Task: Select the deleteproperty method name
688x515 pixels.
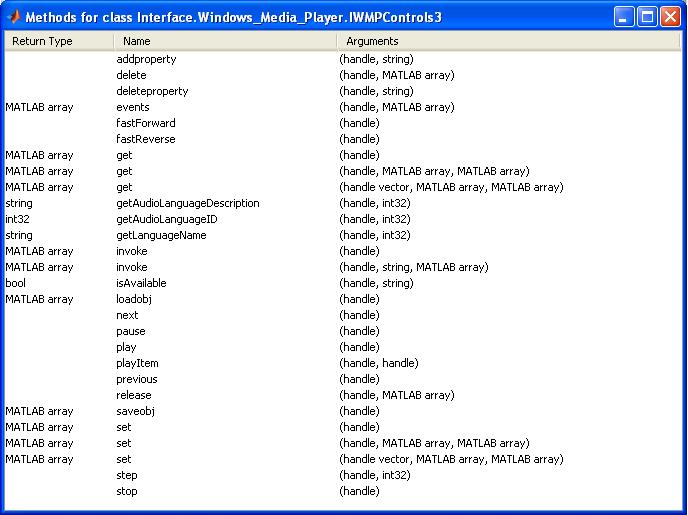Action: coord(152,91)
